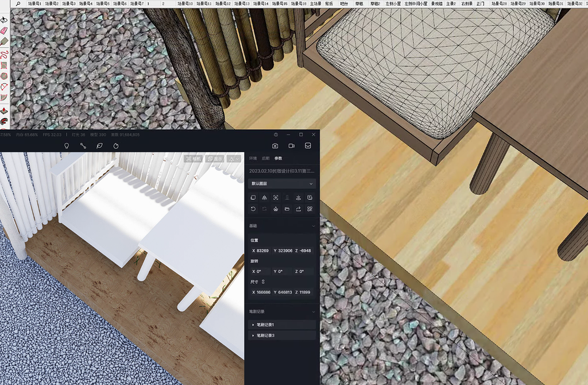Click the 相机 button in viewport

[x=194, y=159]
